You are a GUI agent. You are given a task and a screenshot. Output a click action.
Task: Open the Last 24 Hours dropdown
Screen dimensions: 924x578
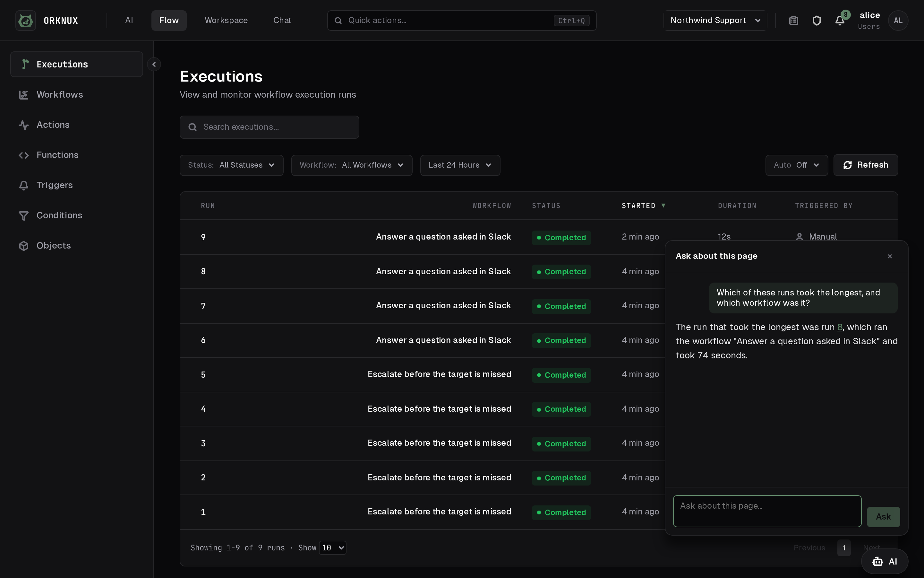[x=460, y=165]
